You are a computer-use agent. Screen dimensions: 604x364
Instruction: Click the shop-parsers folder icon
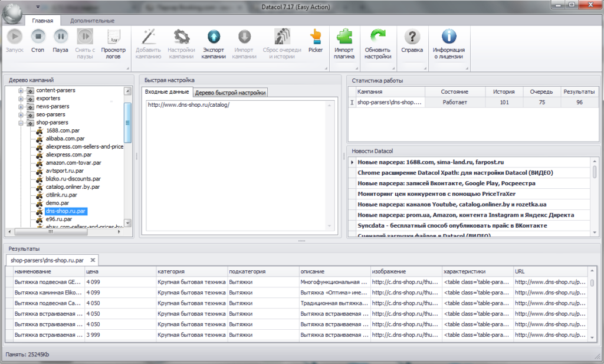(30, 123)
